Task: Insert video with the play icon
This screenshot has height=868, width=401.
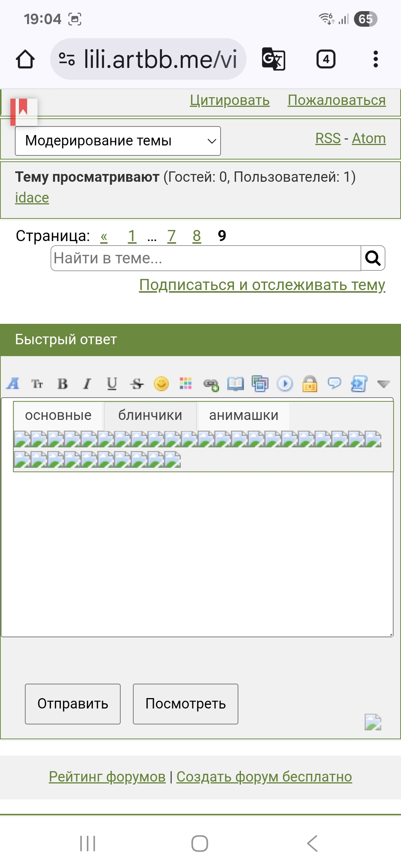Action: tap(285, 384)
